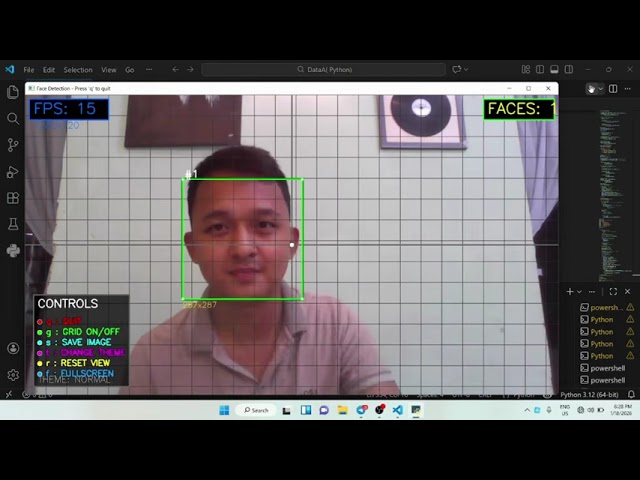Viewport: 640px width, 480px height.
Task: Open the Accounts menu in activity bar
Action: 13,348
